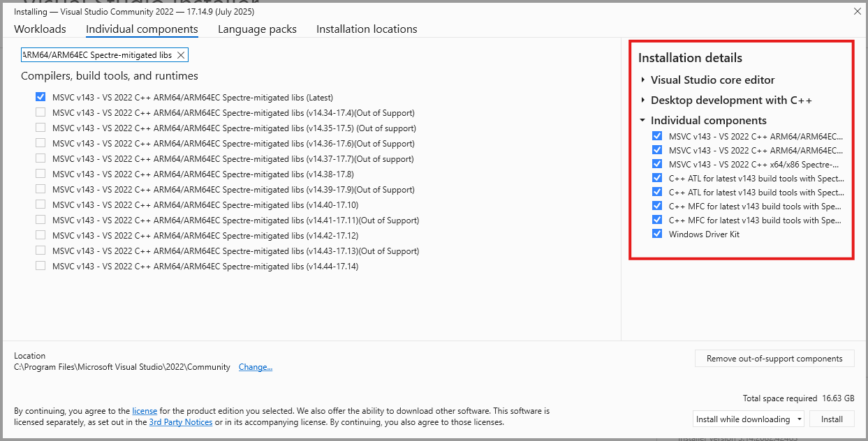Check Spectre-mitigated libs v14.38-17.8
Viewport: 868px width, 441px height.
pyautogui.click(x=41, y=174)
